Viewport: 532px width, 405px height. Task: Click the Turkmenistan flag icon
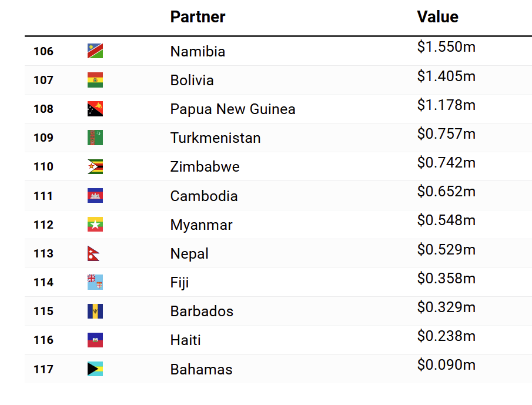pos(95,138)
